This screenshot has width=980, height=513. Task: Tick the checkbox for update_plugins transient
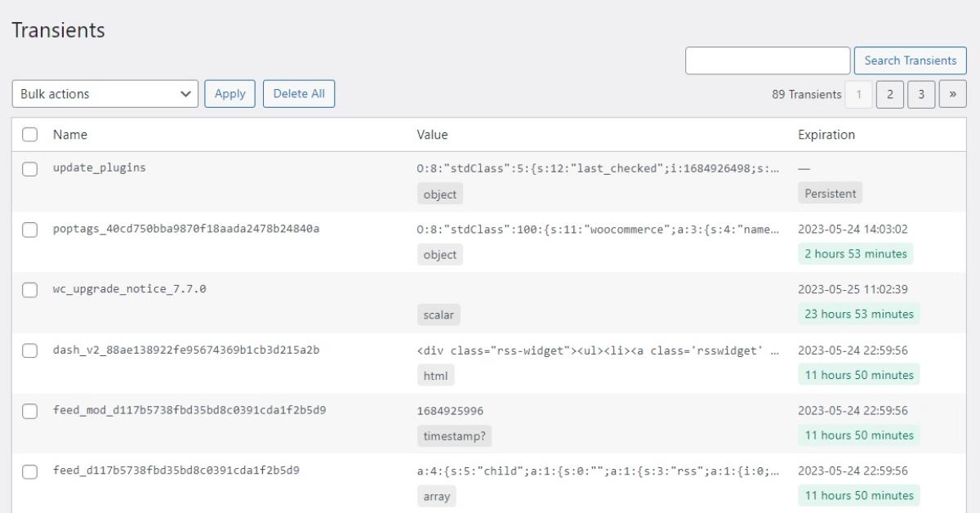pyautogui.click(x=29, y=169)
